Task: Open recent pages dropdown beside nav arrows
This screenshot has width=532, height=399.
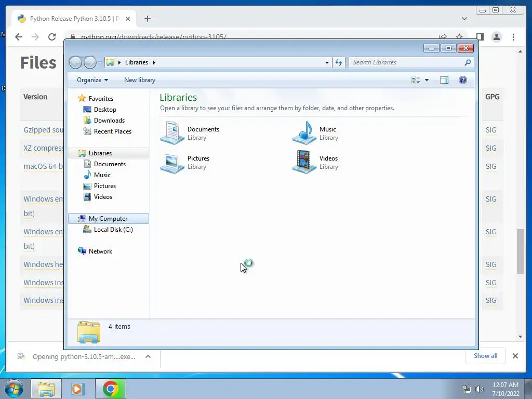Action: click(100, 62)
